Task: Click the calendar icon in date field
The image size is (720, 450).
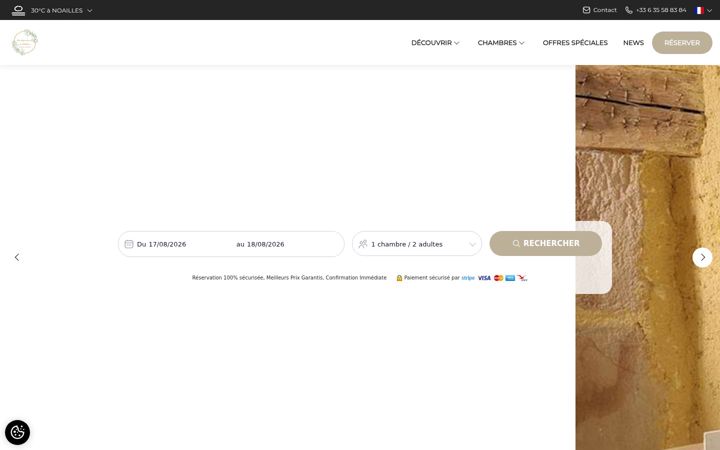Action: point(129,244)
